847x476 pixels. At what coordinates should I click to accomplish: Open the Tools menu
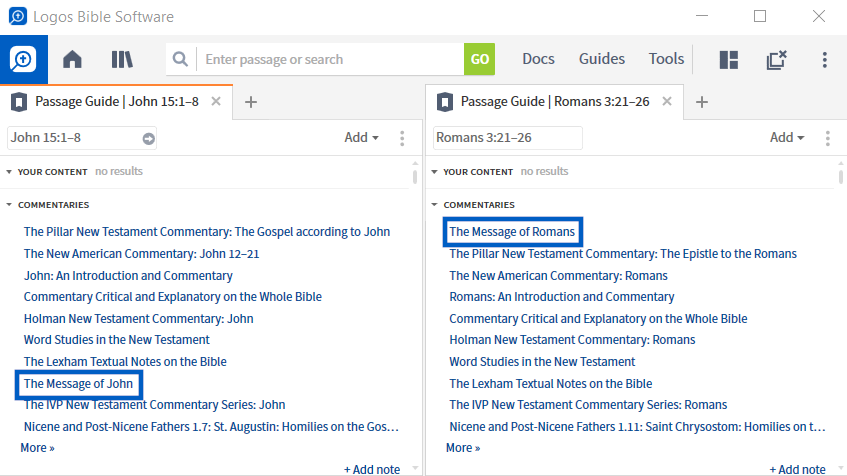click(x=666, y=59)
